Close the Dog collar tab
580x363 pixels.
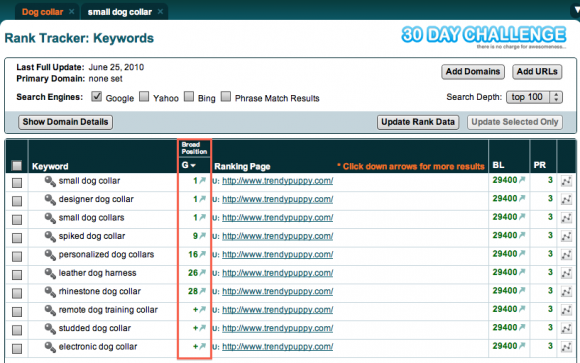(72, 11)
